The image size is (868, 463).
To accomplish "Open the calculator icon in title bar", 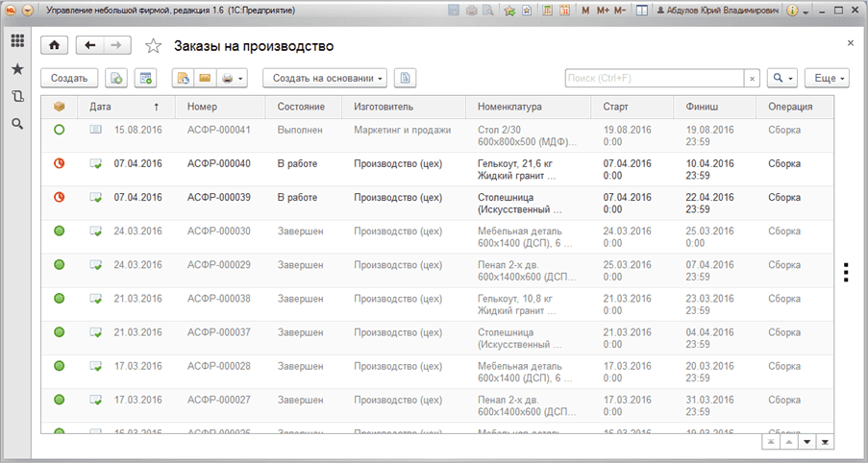I will (549, 10).
